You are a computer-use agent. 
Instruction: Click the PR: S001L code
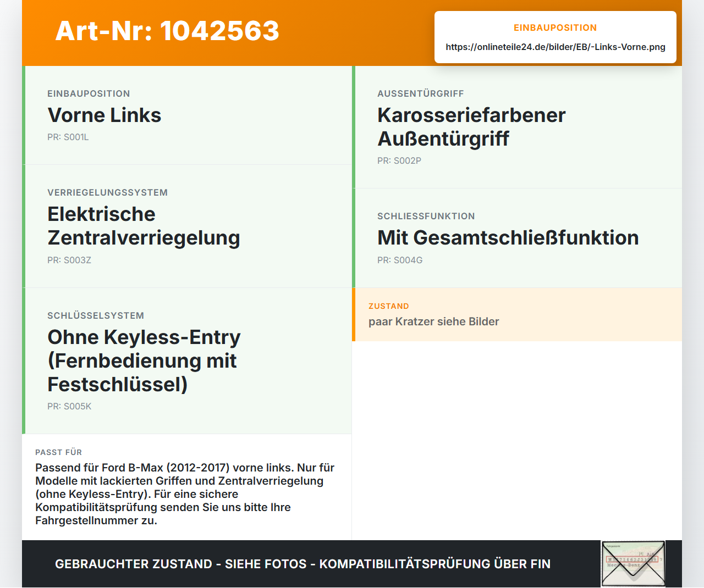pyautogui.click(x=68, y=137)
